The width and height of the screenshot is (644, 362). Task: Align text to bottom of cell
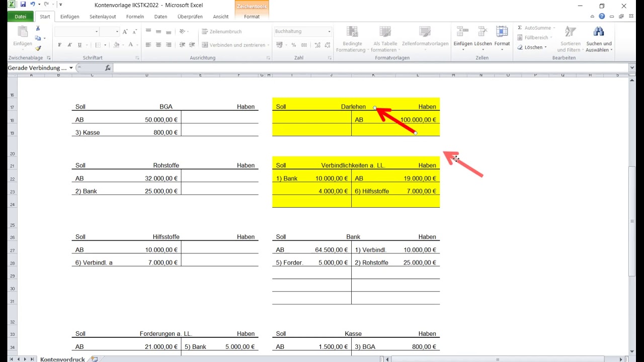169,32
